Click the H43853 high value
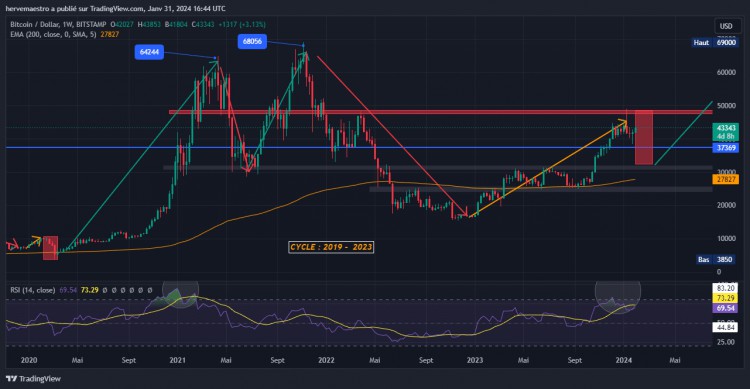This screenshot has width=750, height=389. click(149, 24)
